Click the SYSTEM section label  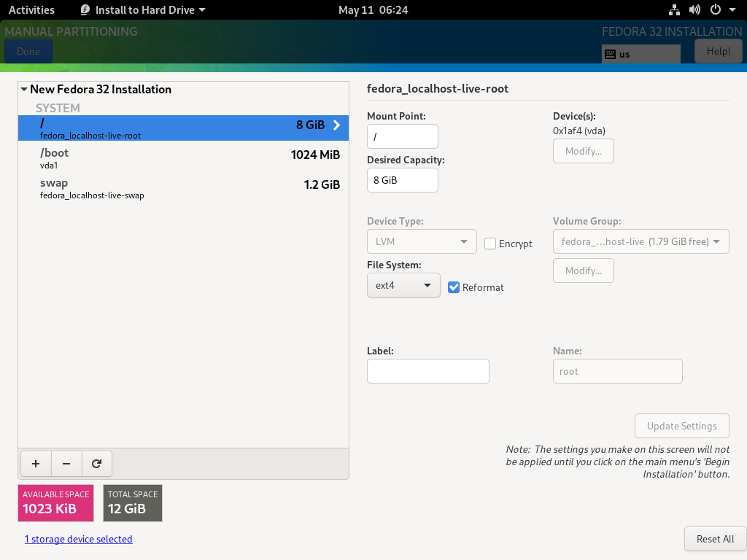point(58,108)
